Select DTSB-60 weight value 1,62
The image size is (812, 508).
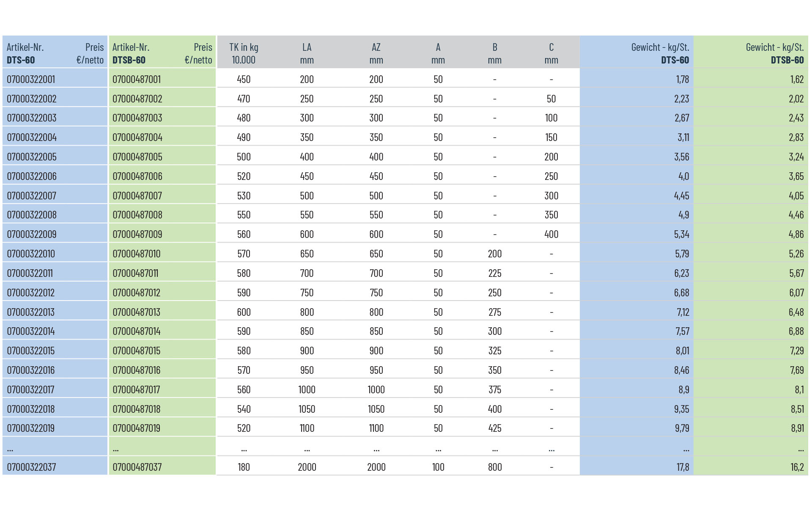point(797,79)
